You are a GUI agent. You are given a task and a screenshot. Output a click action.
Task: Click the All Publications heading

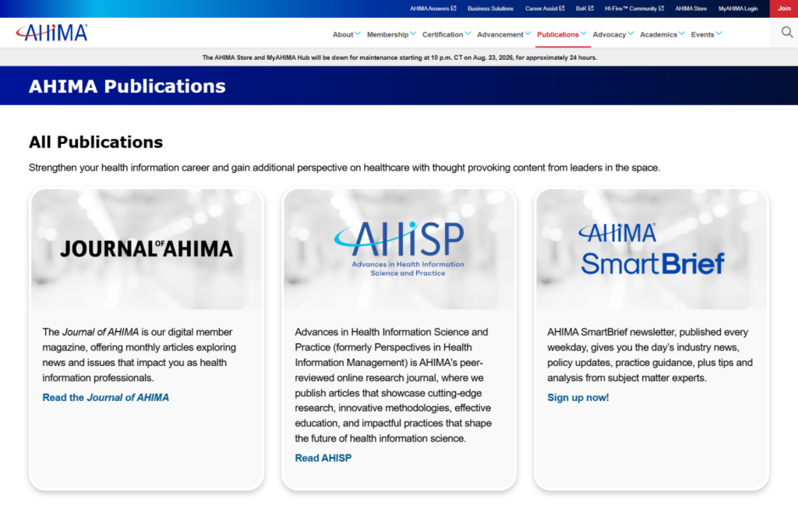(96, 142)
